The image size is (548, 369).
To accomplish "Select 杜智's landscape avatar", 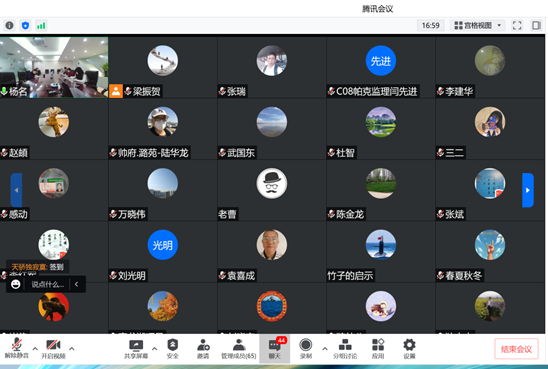I will click(381, 122).
